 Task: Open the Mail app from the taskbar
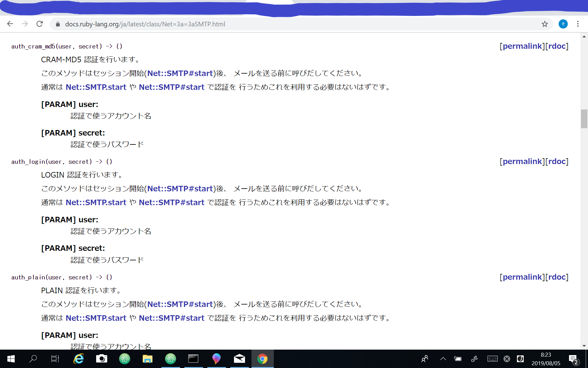pyautogui.click(x=239, y=359)
